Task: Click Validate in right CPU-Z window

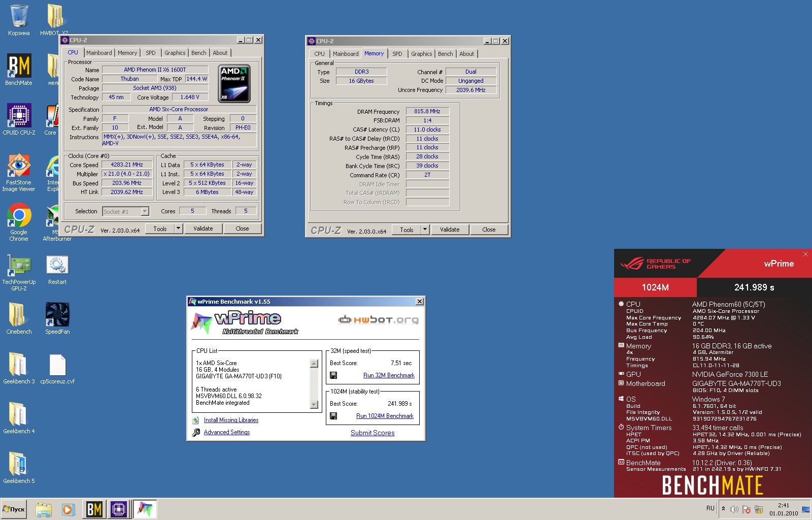Action: tap(450, 230)
